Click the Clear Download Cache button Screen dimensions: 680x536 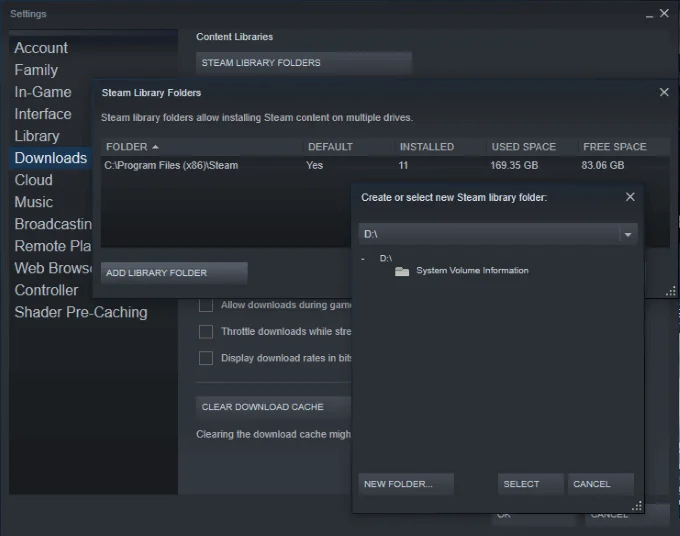[273, 407]
